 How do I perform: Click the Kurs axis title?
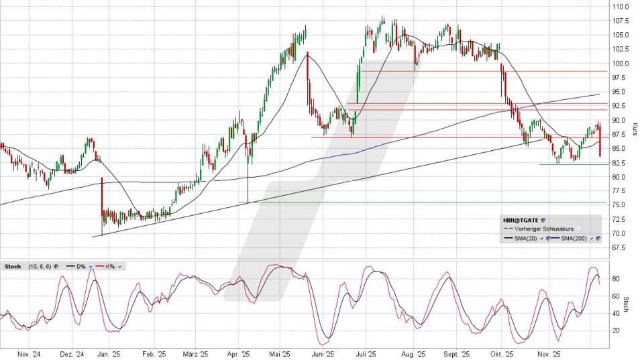point(635,127)
